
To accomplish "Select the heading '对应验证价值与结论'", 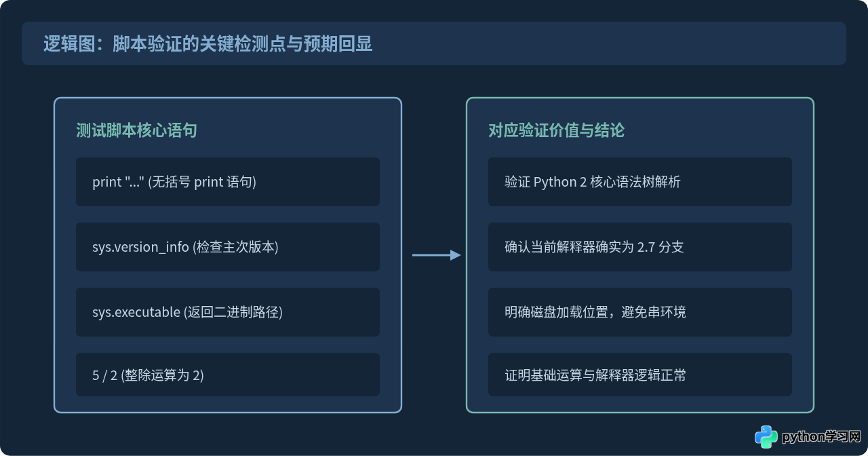I will click(x=556, y=130).
